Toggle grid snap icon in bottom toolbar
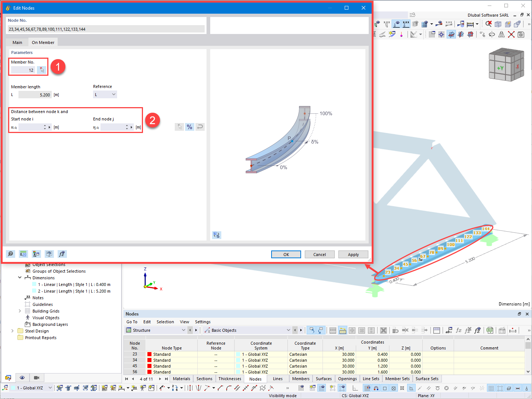 (367, 388)
